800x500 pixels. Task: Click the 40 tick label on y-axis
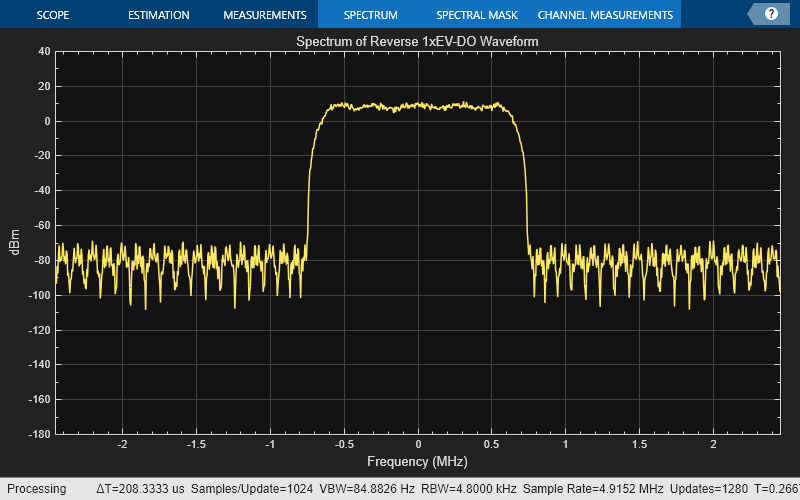[43, 51]
